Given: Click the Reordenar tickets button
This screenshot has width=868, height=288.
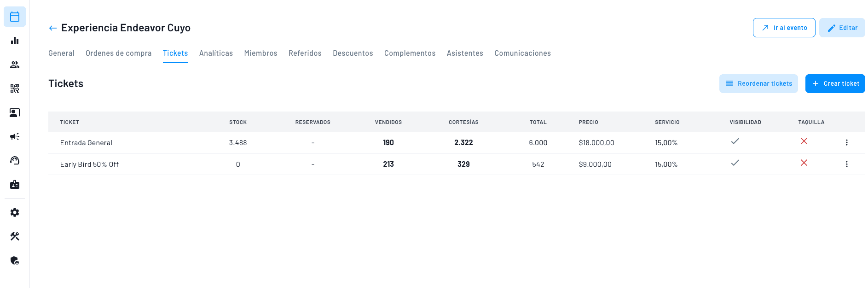Looking at the screenshot, I should 758,83.
